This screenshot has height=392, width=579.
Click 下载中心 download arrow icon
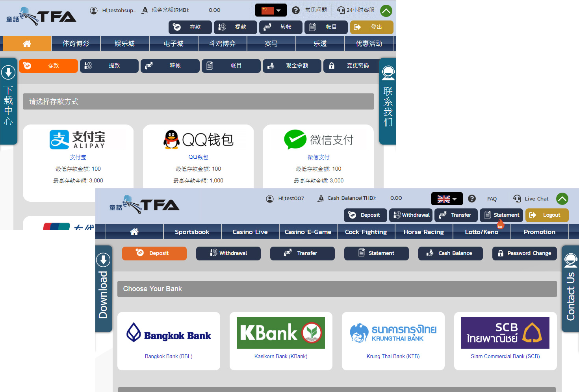pyautogui.click(x=8, y=72)
